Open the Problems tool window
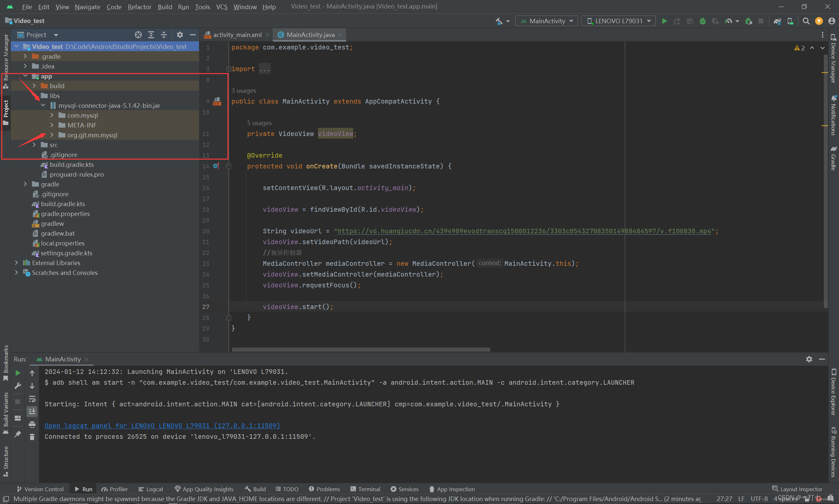This screenshot has height=504, width=839. coord(324,489)
